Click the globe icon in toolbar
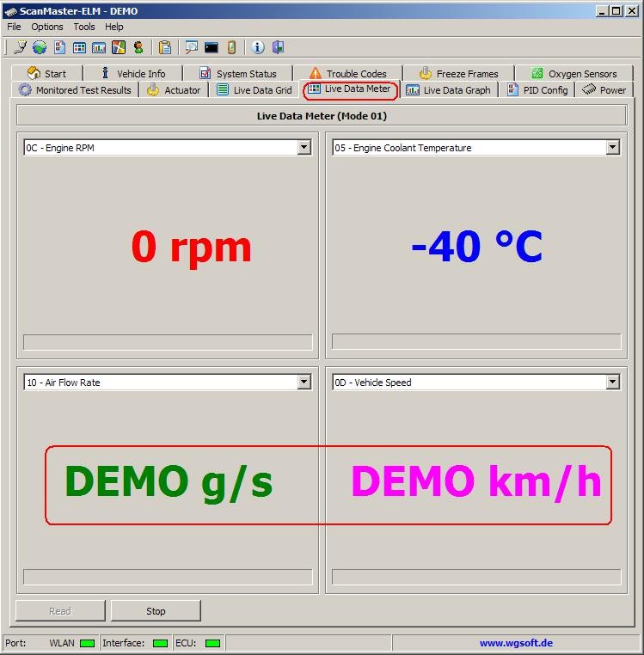 click(40, 47)
